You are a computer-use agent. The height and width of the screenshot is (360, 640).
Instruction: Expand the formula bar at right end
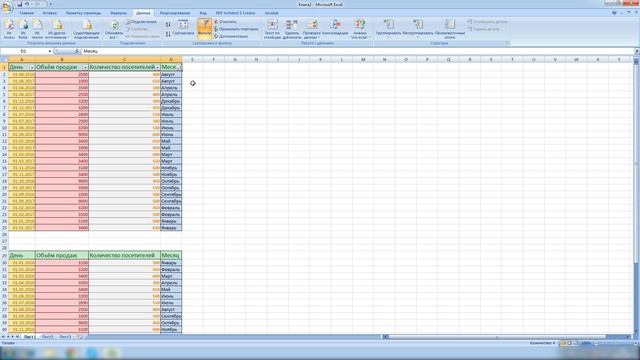(637, 51)
